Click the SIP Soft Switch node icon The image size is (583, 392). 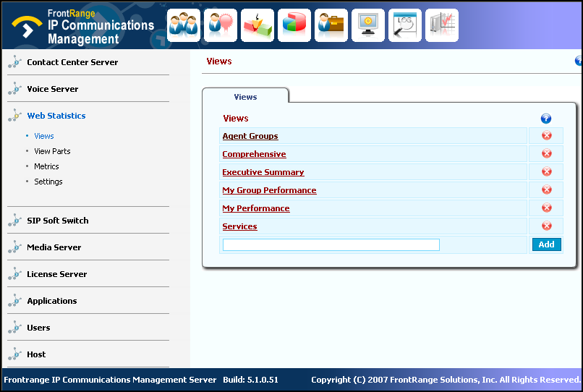coord(15,220)
